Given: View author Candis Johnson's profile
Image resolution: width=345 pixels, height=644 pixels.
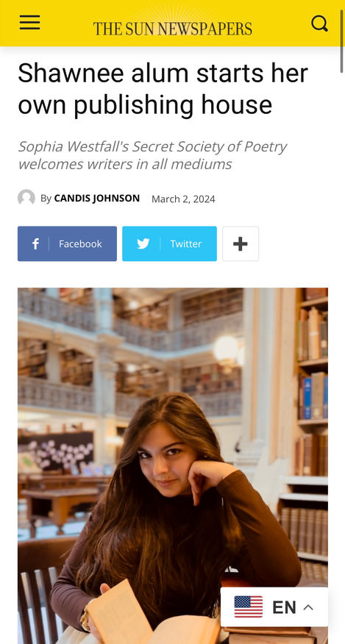Looking at the screenshot, I should pyautogui.click(x=97, y=198).
